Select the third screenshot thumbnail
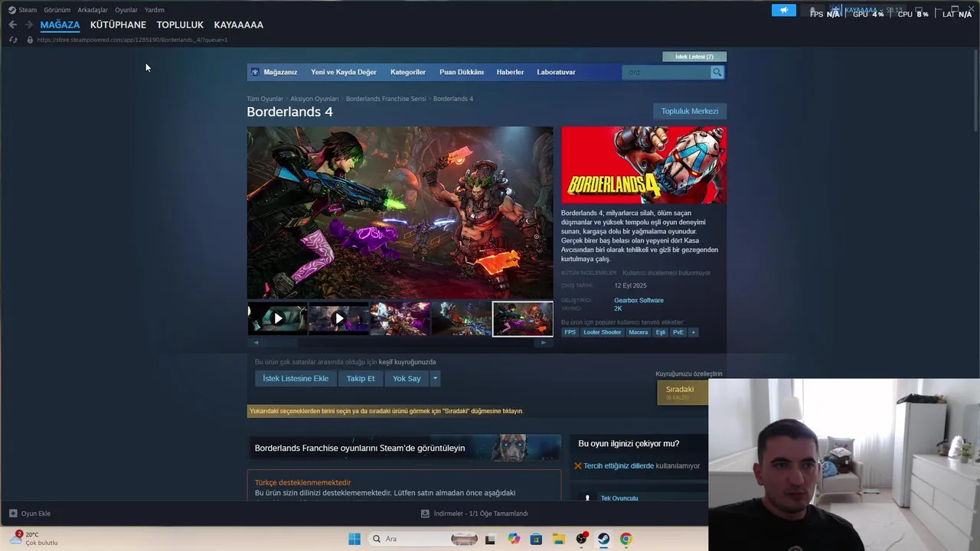 click(x=400, y=318)
